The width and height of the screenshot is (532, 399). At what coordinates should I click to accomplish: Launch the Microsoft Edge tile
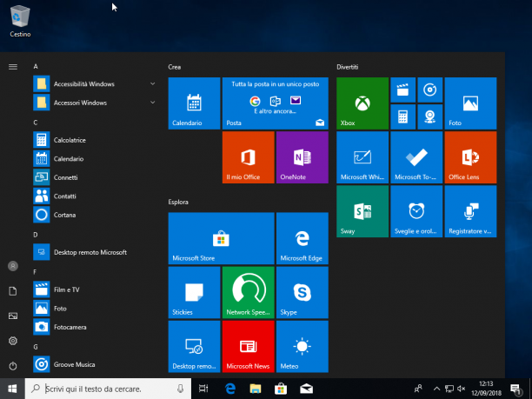pos(303,238)
